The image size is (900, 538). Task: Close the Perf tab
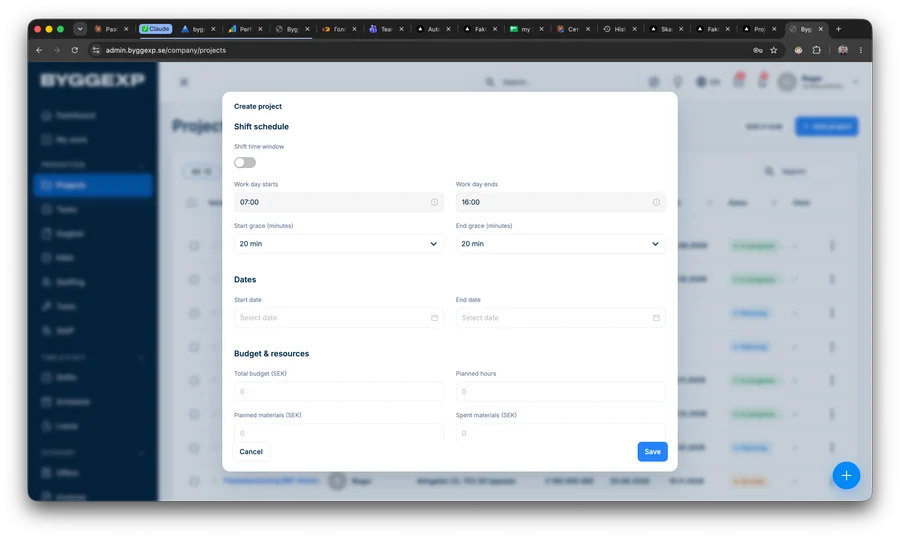(x=260, y=29)
